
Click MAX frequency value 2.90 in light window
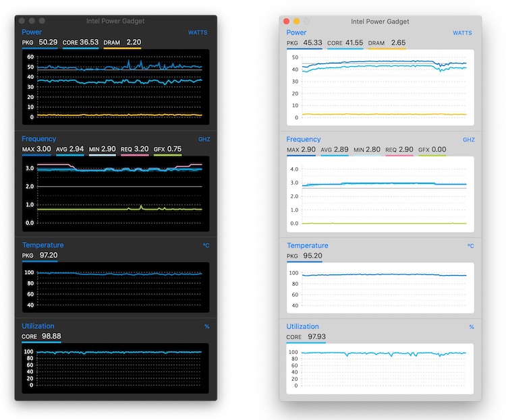click(308, 150)
